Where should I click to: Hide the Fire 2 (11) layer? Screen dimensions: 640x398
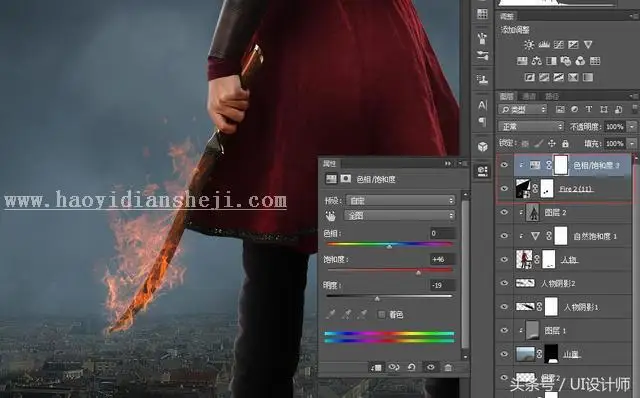pos(504,188)
